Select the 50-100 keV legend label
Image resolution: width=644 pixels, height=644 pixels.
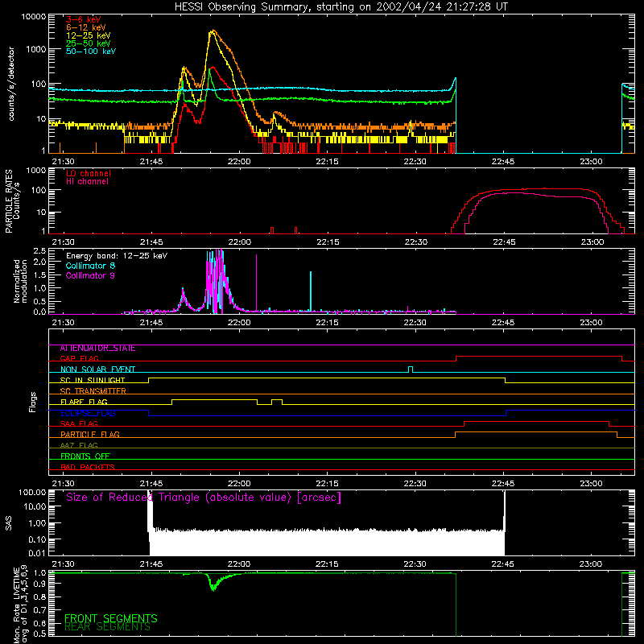[x=91, y=51]
